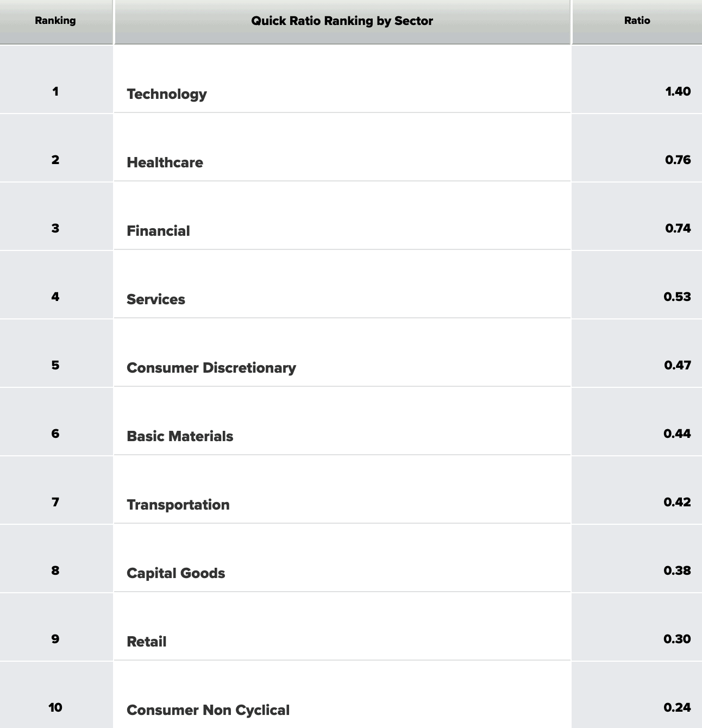Click the 0.74 Financial ratio cell
Viewport: 702px width, 728px height.
click(x=678, y=228)
